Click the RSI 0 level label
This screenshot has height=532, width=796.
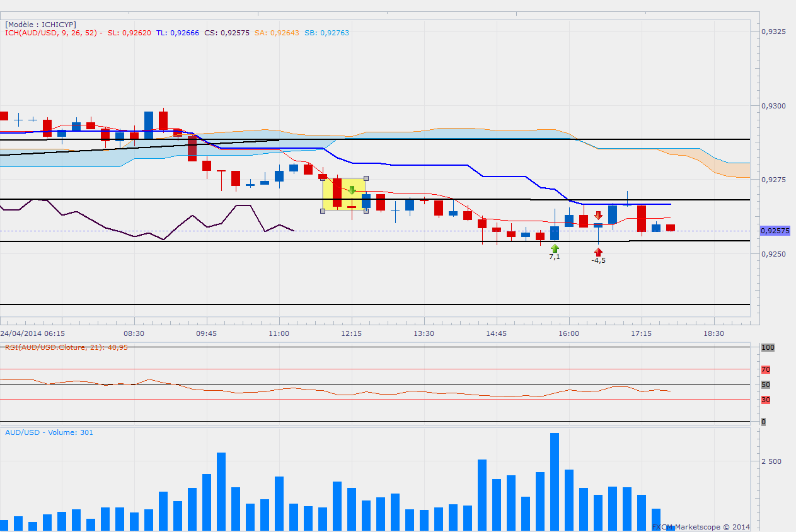763,422
